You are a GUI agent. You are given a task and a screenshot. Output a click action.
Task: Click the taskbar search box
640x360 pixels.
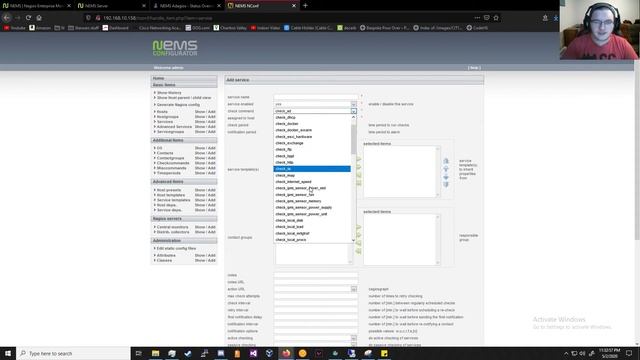[x=73, y=353]
